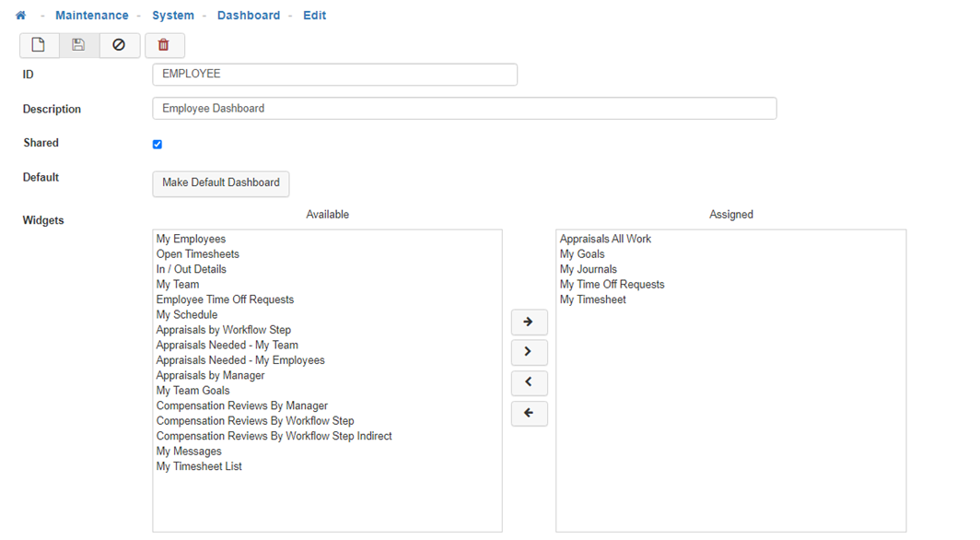The width and height of the screenshot is (980, 540).
Task: Navigate to Dashboard breadcrumb link
Action: pos(249,16)
